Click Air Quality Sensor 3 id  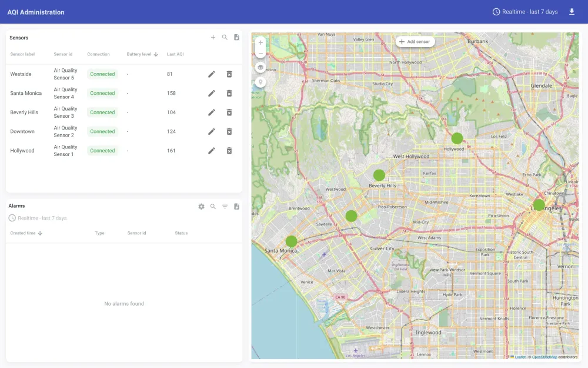pyautogui.click(x=65, y=112)
